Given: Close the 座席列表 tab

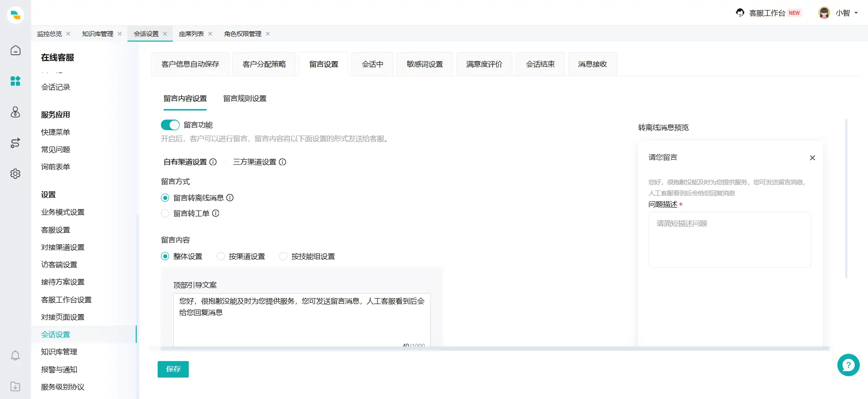Looking at the screenshot, I should pyautogui.click(x=210, y=34).
